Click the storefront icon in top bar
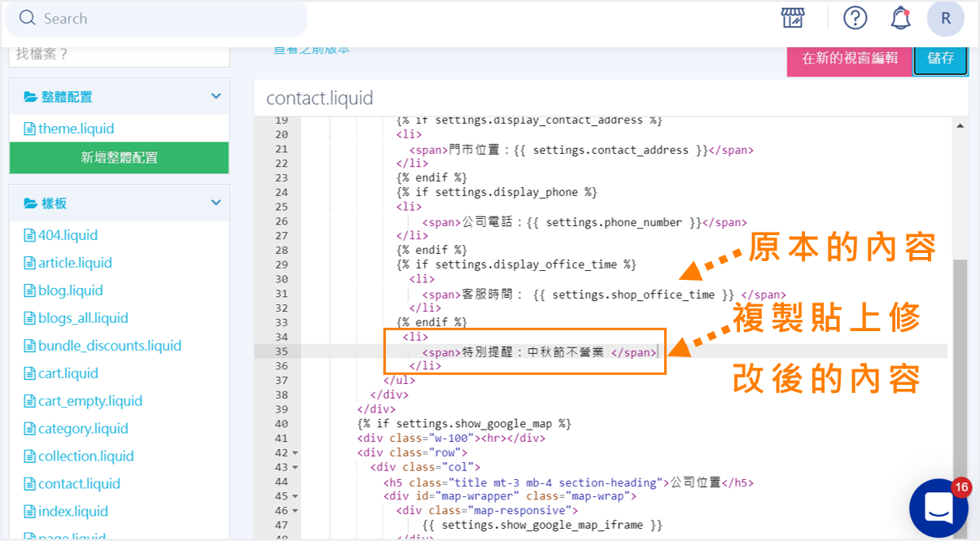Screen dimensions: 980x541 tap(792, 18)
